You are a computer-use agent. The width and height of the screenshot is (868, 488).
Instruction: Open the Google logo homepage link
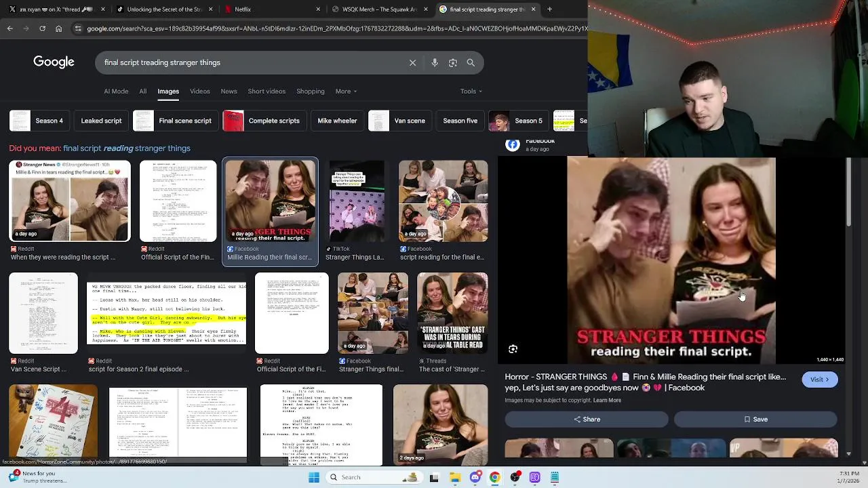coord(54,62)
